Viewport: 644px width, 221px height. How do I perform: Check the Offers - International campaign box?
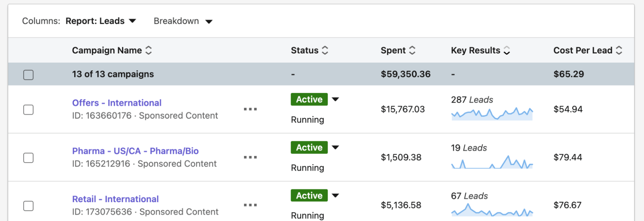coord(28,110)
